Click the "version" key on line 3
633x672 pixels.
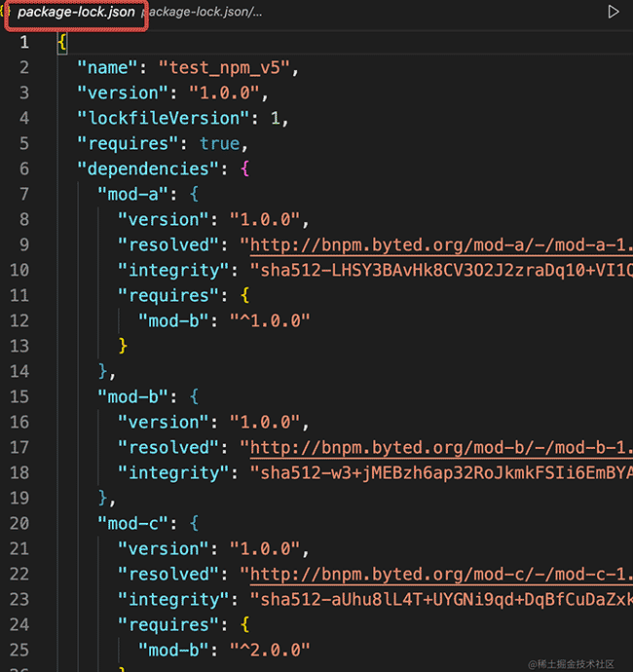(x=123, y=93)
